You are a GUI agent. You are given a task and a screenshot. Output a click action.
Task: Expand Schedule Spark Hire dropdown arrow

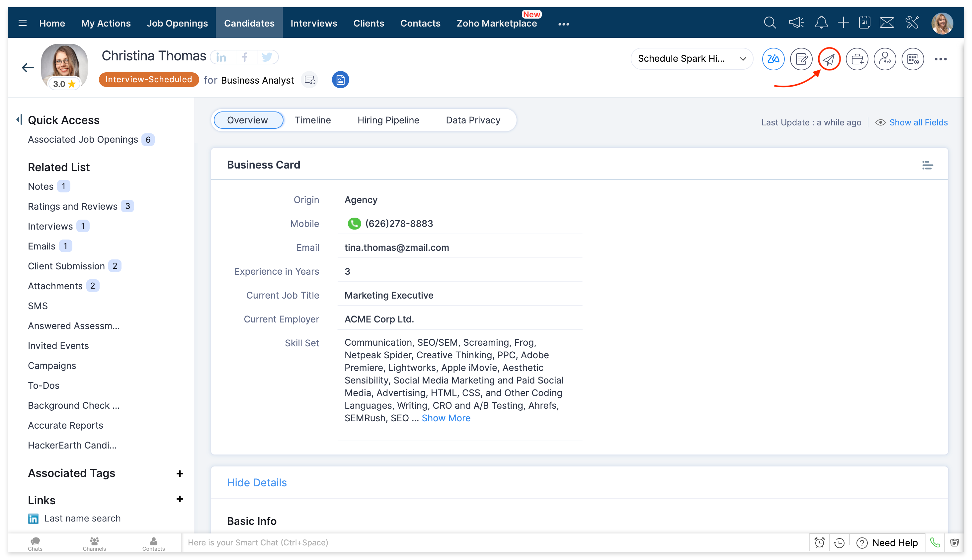click(743, 59)
